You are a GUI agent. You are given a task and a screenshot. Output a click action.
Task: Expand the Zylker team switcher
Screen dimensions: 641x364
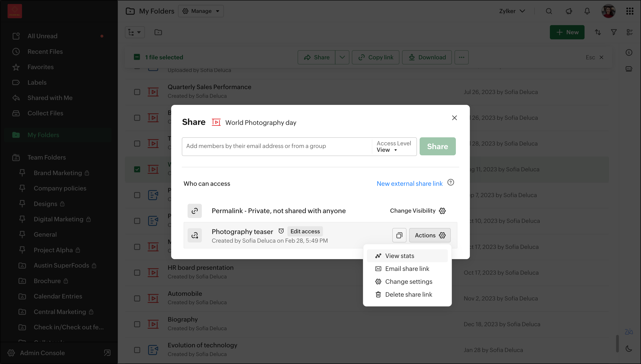[512, 11]
